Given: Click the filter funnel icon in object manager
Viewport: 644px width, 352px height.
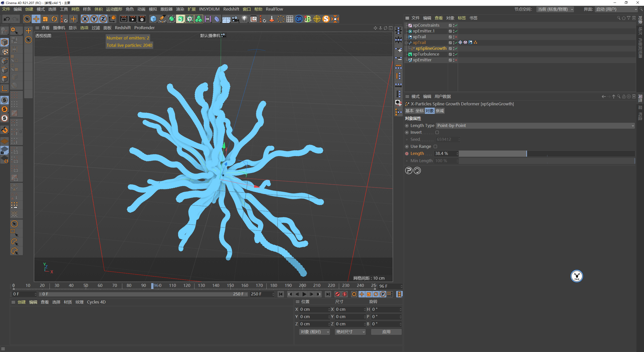Looking at the screenshot, I should coord(629,18).
